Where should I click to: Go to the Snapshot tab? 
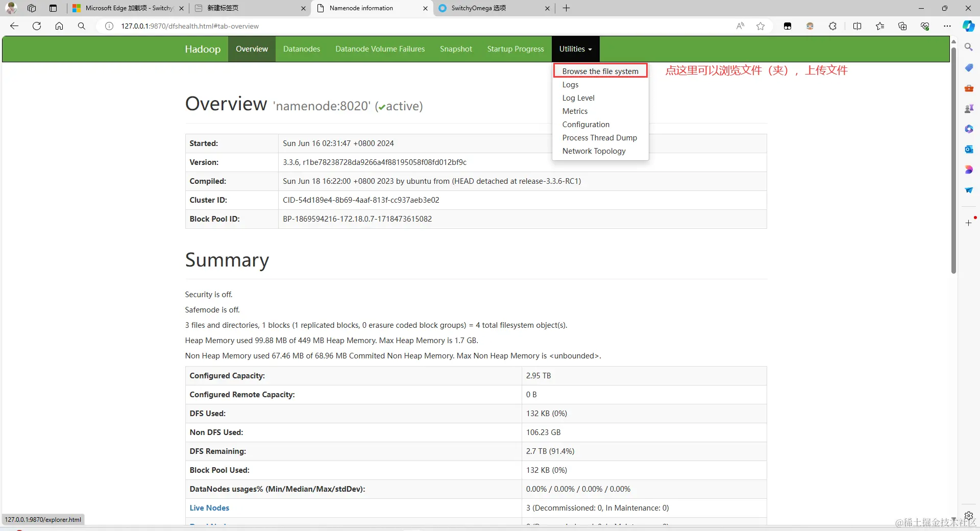coord(456,49)
